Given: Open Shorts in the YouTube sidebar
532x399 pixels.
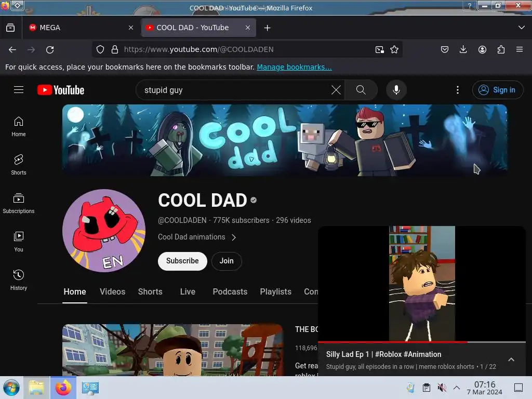Looking at the screenshot, I should pos(19,165).
